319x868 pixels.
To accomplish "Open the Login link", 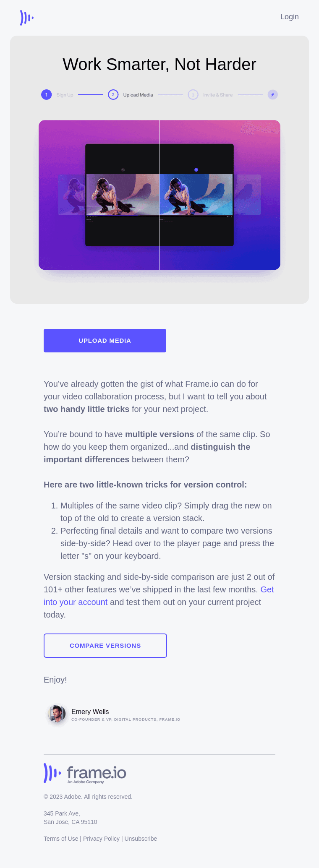I will click(290, 17).
